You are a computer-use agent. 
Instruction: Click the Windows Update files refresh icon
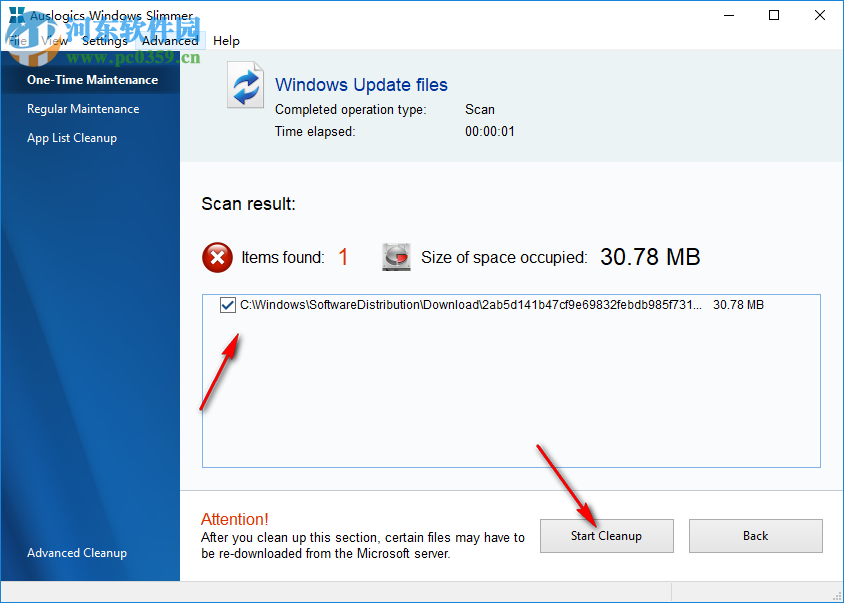tap(245, 85)
